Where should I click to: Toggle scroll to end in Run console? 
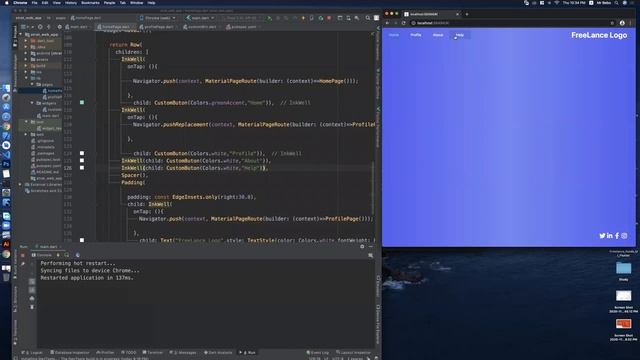point(32,290)
